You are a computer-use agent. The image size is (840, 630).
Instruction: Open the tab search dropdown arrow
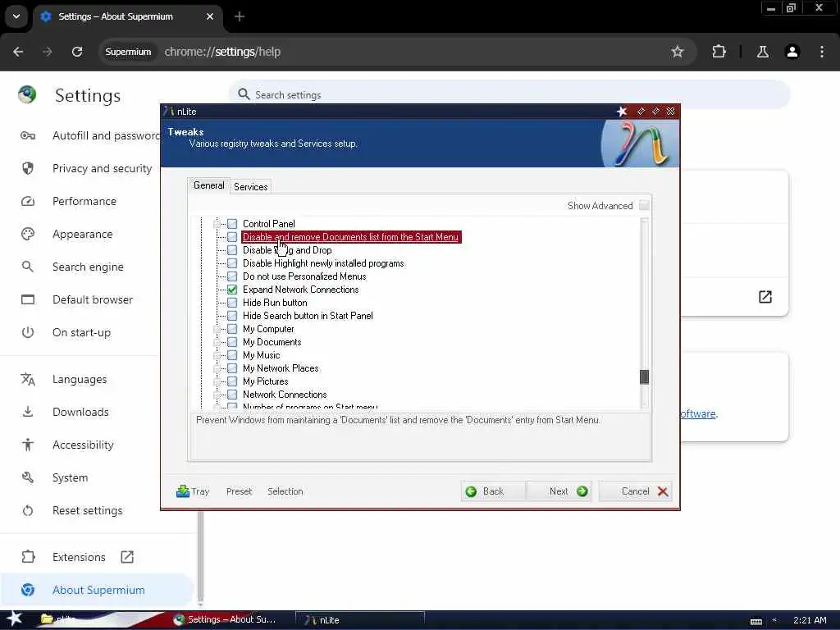click(x=16, y=16)
